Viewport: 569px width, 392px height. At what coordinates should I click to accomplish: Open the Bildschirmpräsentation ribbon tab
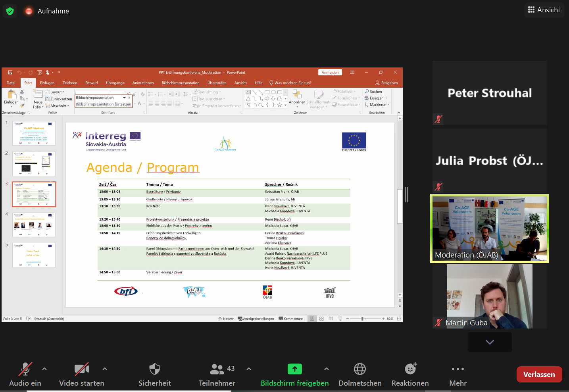coord(181,83)
